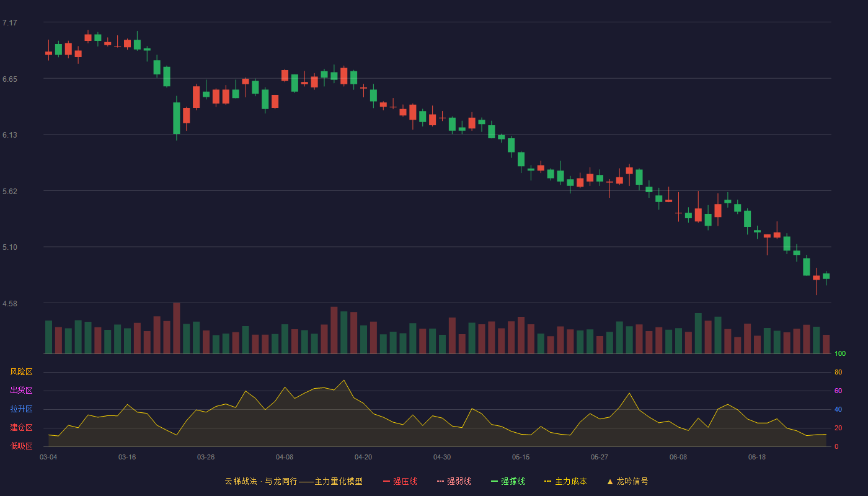Screen dimensions: 868x496
Task: Click the 建仓区 zone label
Action: click(21, 428)
